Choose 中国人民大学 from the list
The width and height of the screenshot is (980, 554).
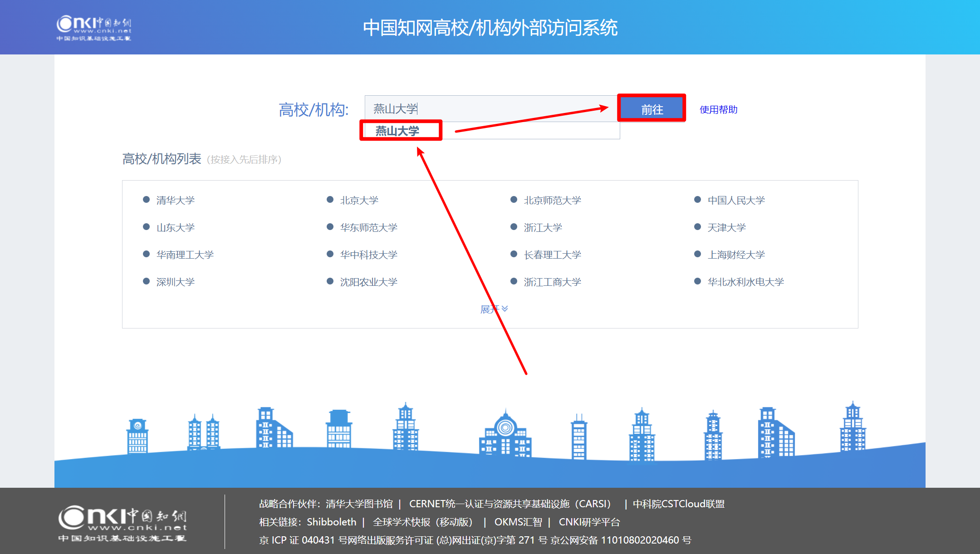click(x=736, y=200)
